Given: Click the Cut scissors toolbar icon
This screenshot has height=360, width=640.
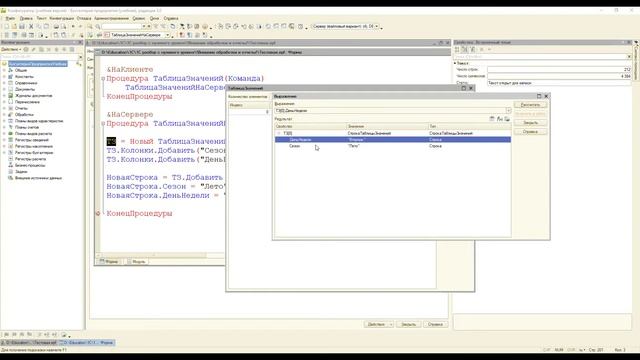Looking at the screenshot, I should coord(31,27).
